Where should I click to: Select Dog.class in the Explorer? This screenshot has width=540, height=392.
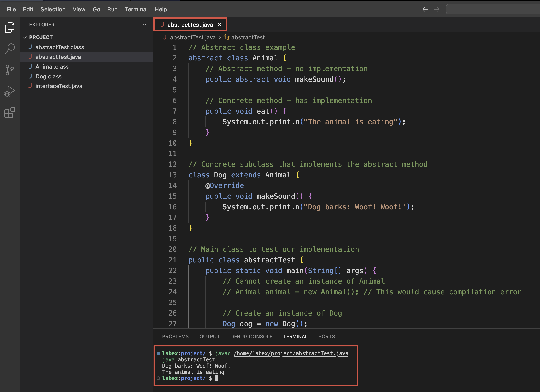48,76
